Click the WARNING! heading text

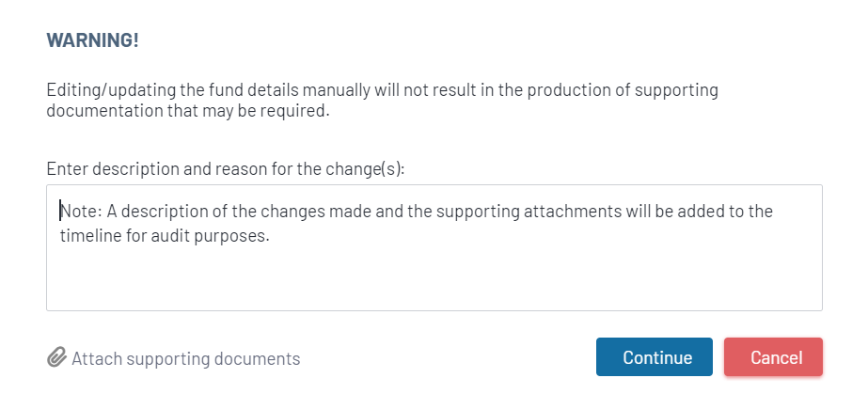click(93, 40)
